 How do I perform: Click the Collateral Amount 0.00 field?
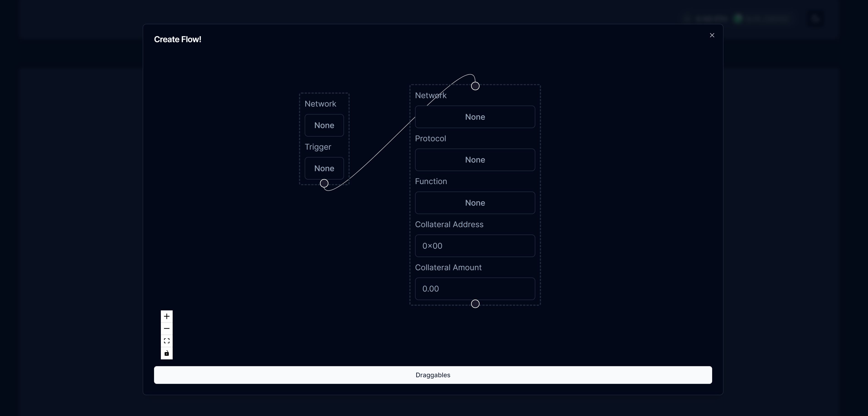point(475,288)
